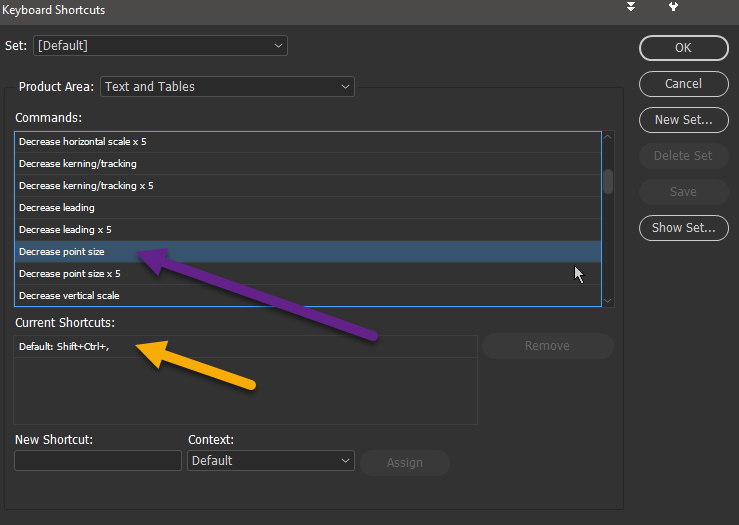Focus the New Shortcut input field
This screenshot has height=525, width=739.
point(98,460)
